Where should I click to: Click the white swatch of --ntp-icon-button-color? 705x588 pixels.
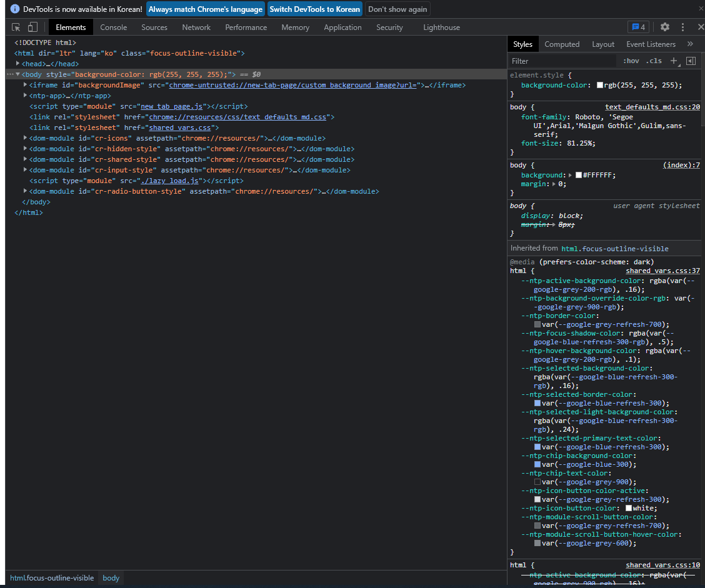click(x=629, y=509)
